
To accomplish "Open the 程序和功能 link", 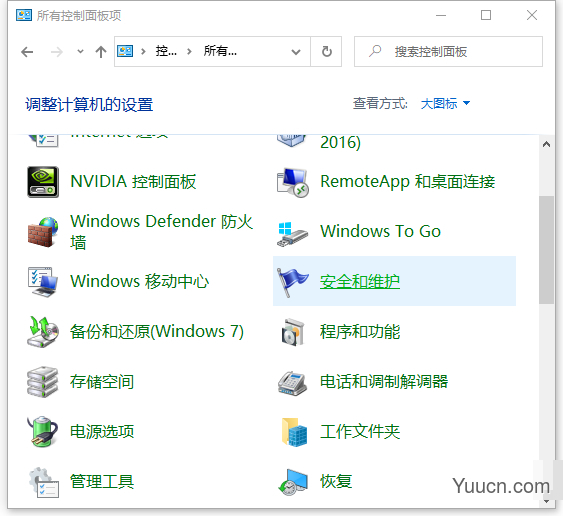I will (360, 331).
